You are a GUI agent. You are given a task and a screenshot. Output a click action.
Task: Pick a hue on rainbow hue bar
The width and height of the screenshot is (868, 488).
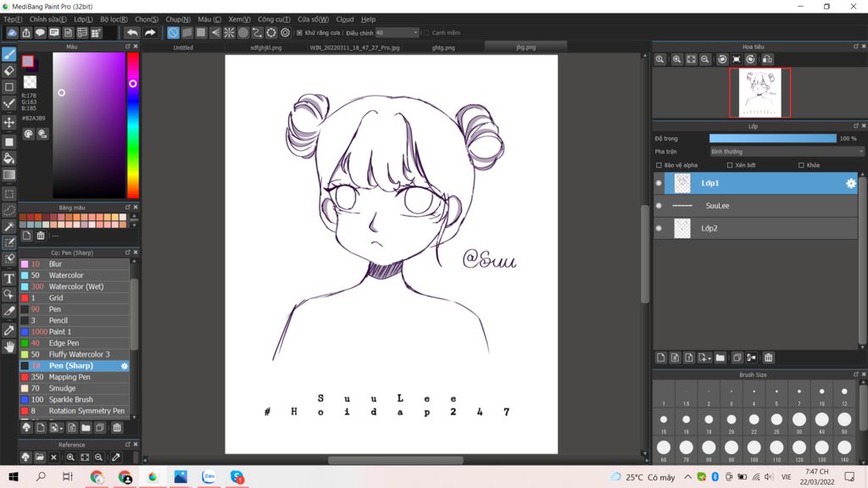(133, 125)
